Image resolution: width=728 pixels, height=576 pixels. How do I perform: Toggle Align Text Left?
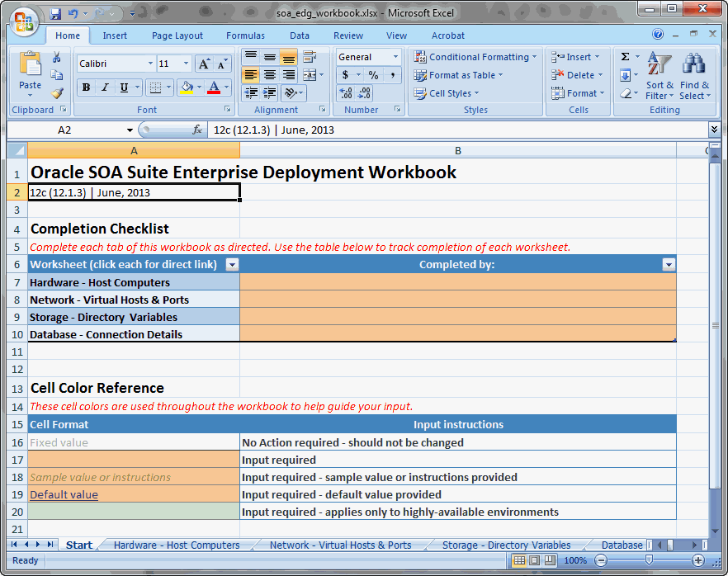pyautogui.click(x=251, y=75)
